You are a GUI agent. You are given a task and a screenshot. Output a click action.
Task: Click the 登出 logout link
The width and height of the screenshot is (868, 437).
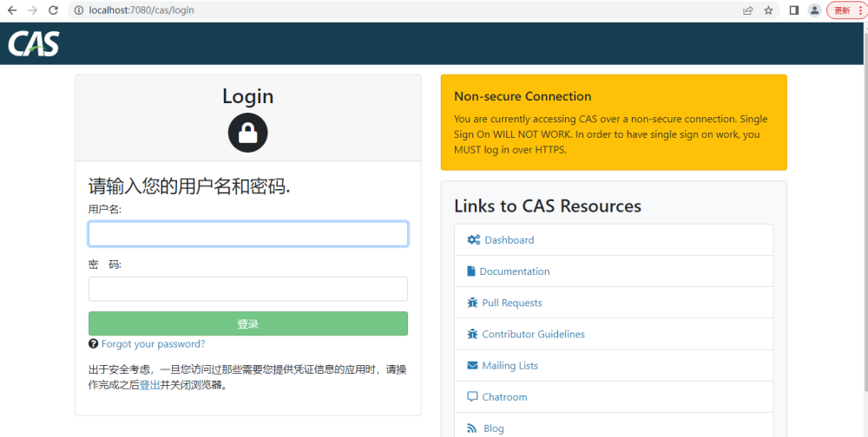coord(149,385)
